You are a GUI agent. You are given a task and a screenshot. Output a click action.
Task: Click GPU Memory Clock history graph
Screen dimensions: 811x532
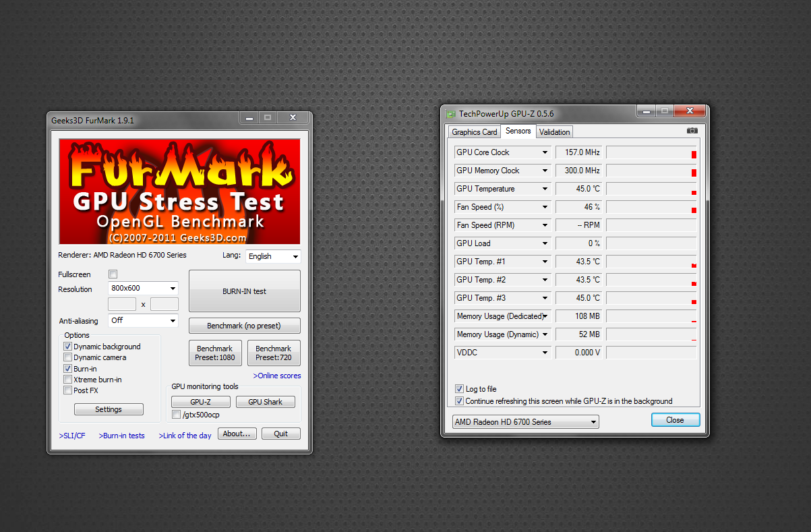[x=651, y=171]
